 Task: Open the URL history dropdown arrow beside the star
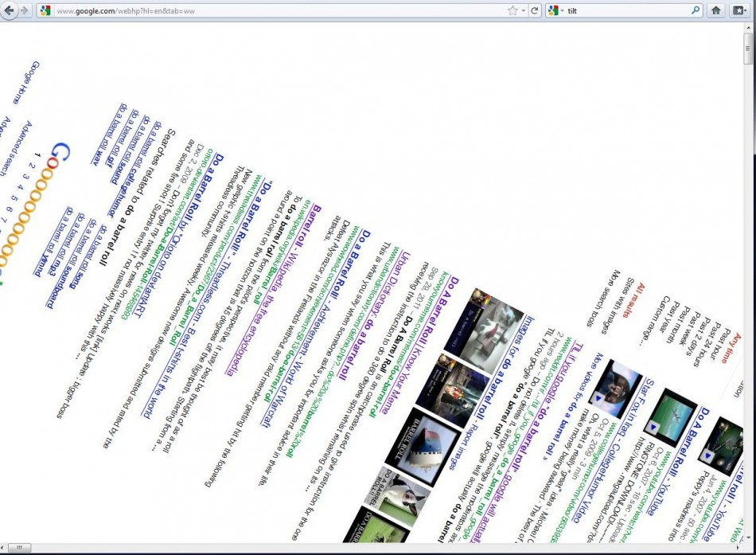[523, 10]
